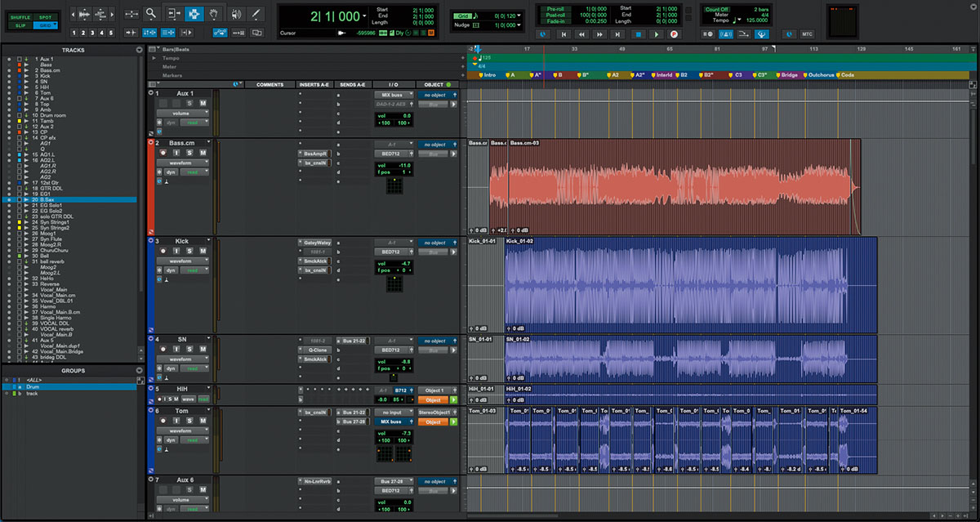Select the Pencil tool
This screenshot has height=522, width=980.
tap(256, 14)
